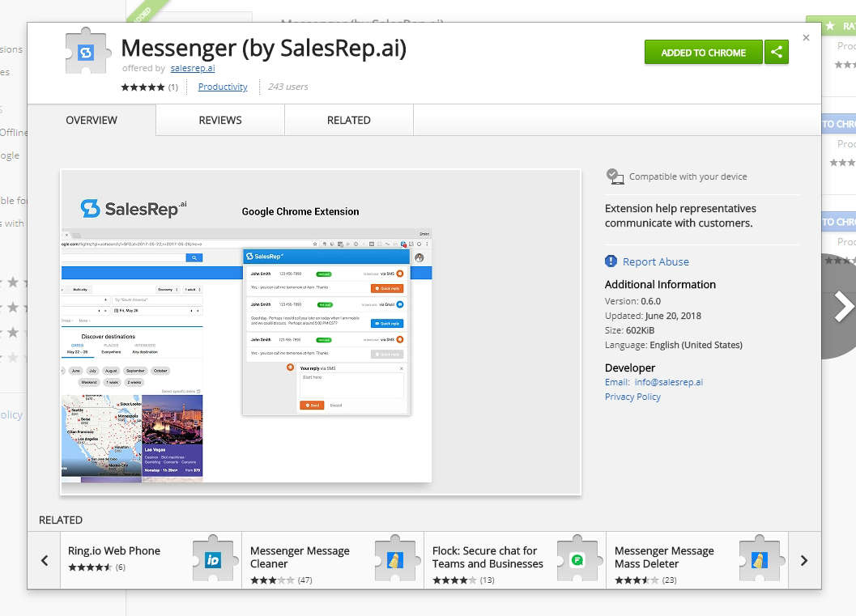Go to next related extensions
This screenshot has width=856, height=616.
[x=804, y=560]
